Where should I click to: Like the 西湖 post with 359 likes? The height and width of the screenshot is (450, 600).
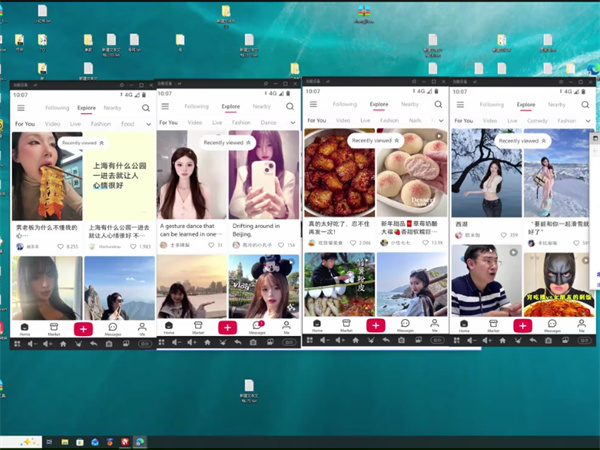click(504, 235)
